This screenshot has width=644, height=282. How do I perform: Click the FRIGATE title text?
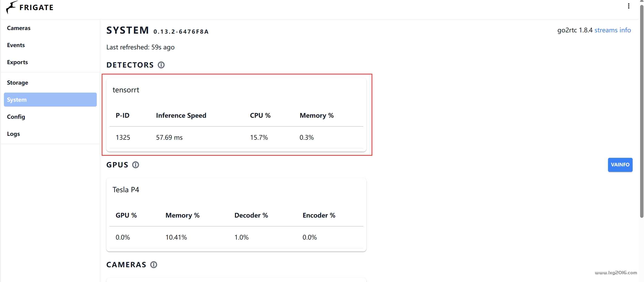(36, 8)
